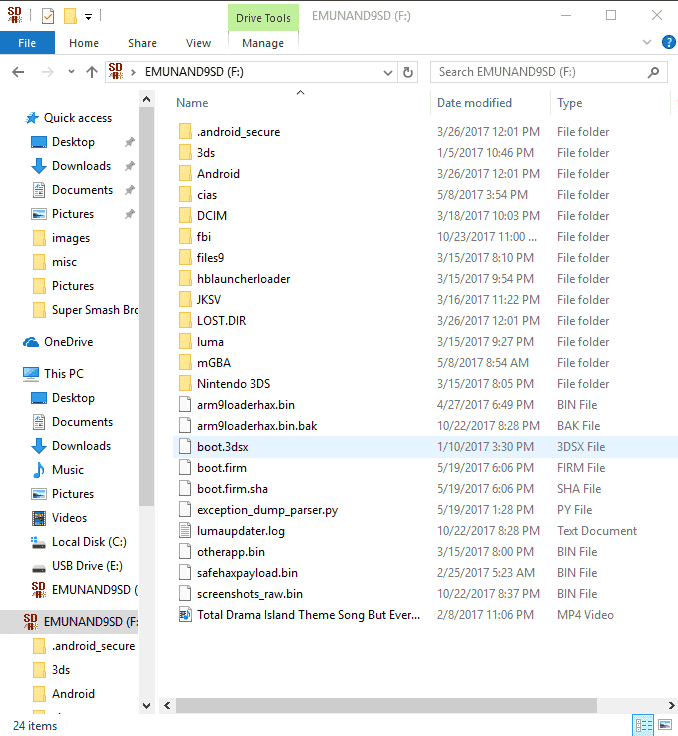Switch to the View ribbon tab

tap(198, 43)
